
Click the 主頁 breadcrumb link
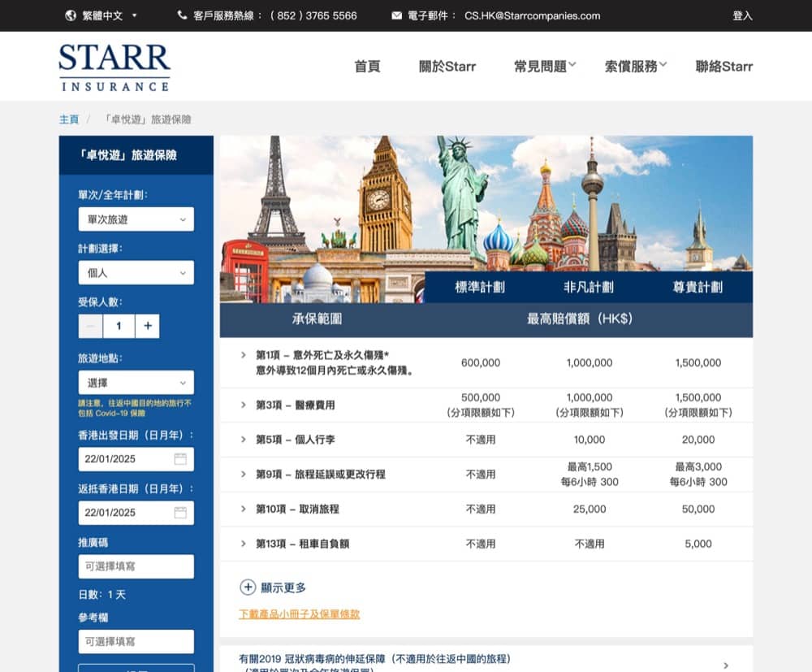(x=69, y=119)
